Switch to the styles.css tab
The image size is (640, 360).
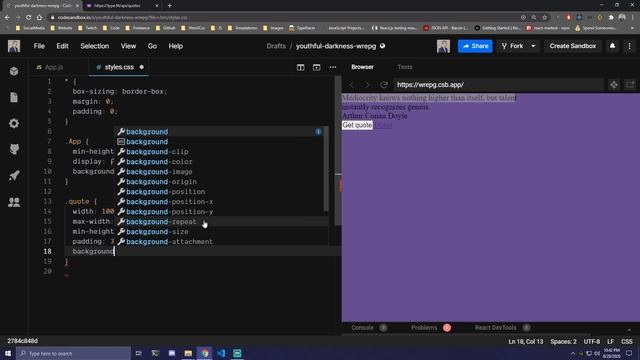(x=119, y=67)
